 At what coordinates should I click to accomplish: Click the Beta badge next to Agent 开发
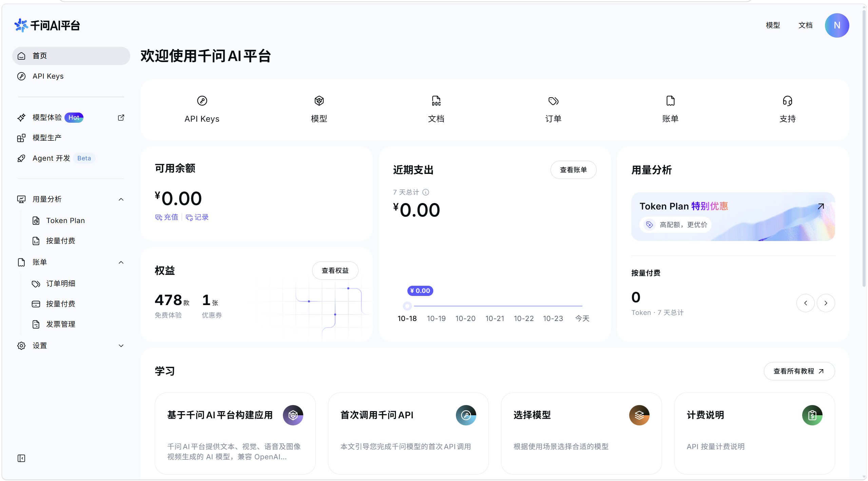click(84, 158)
